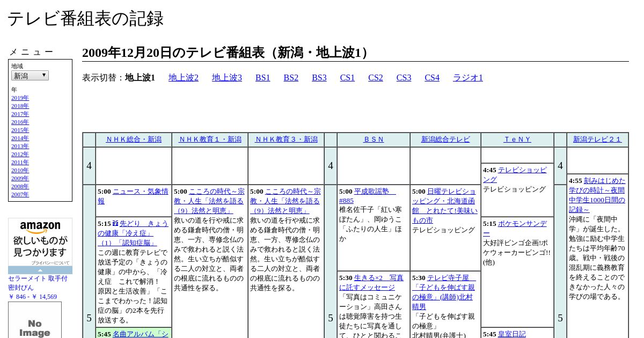Open the 2012年 archive link
The image size is (644, 338).
click(20, 155)
